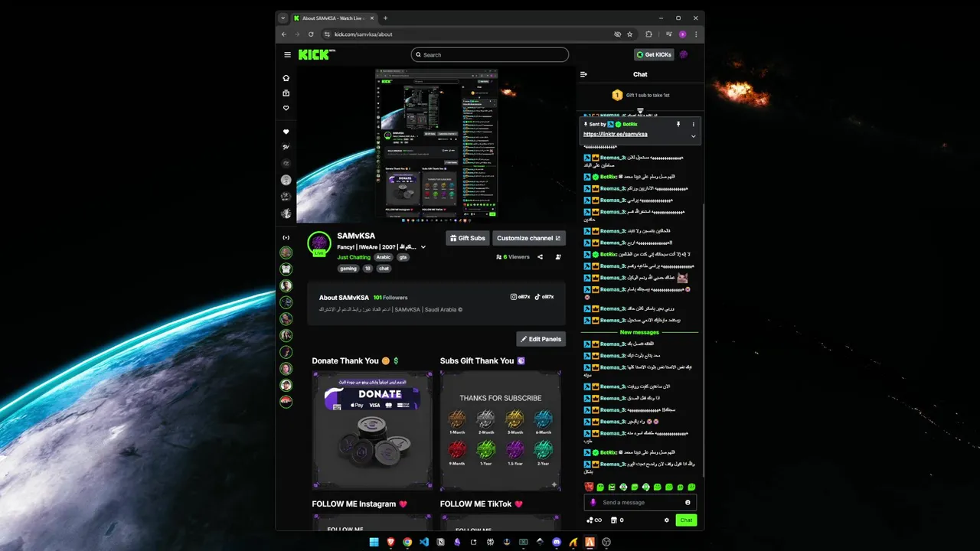Open the linktr.ee/samvksa link
The width and height of the screenshot is (980, 551).
615,134
